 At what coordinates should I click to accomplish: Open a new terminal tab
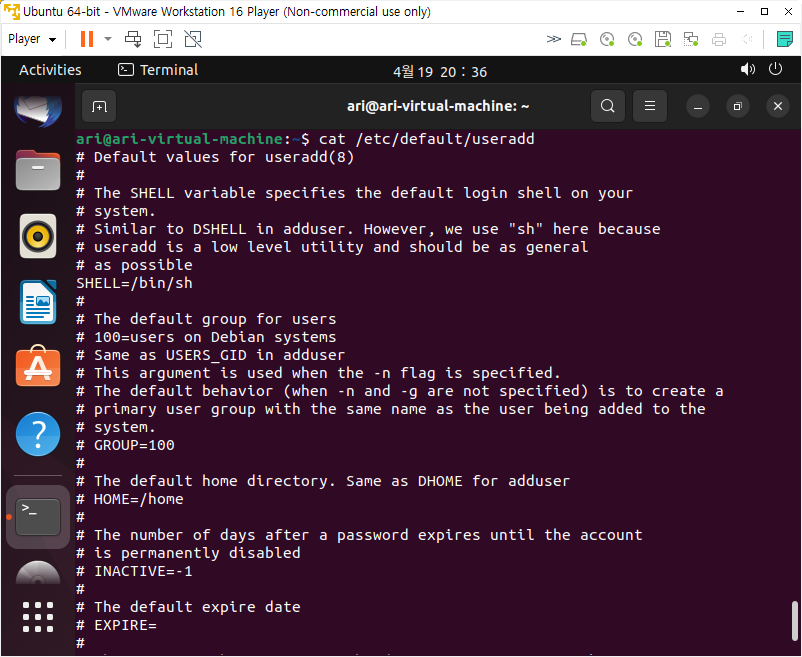99,106
